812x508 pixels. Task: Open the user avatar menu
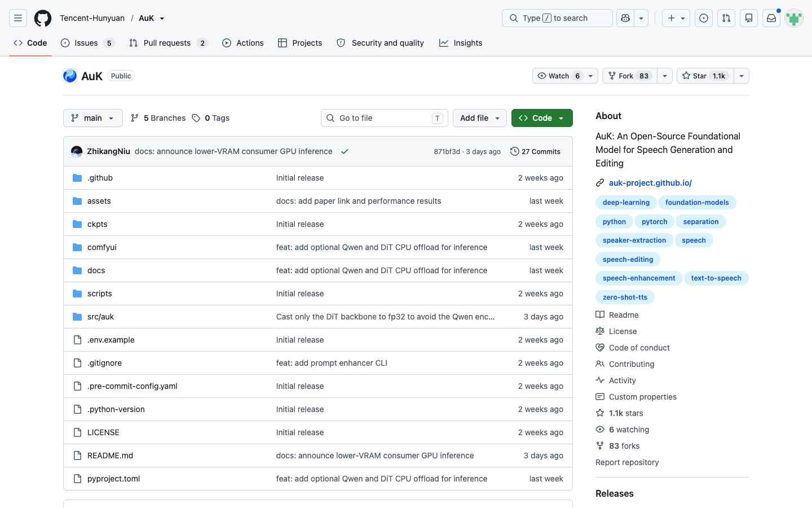pos(794,18)
